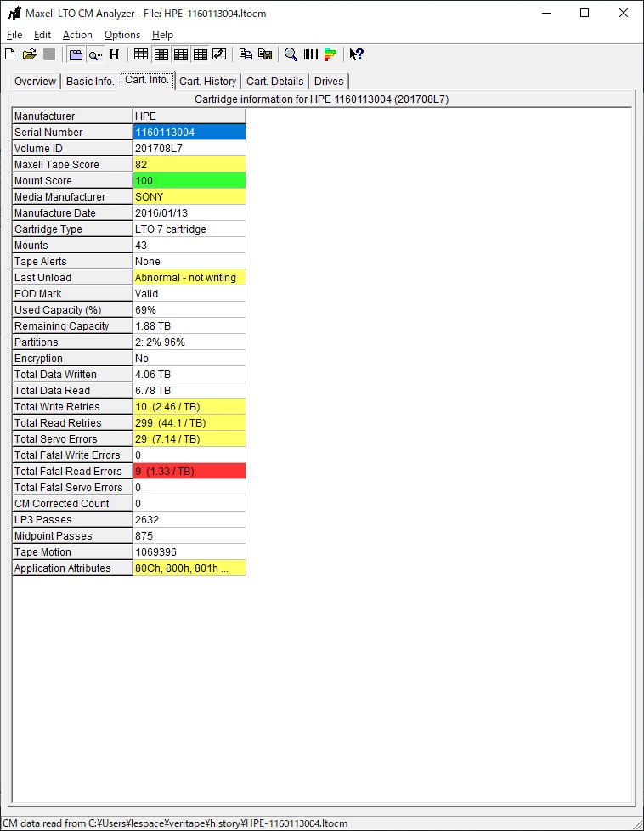Switch to the Drives tab
The width and height of the screenshot is (644, 831).
[329, 81]
